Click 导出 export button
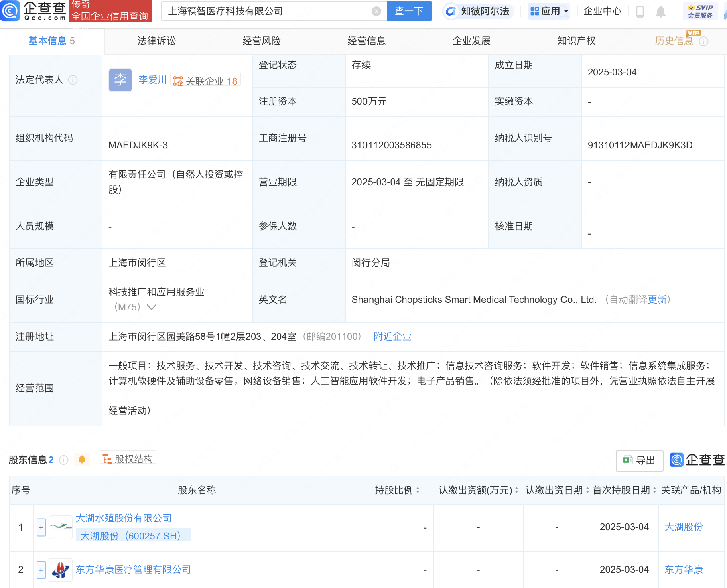This screenshot has height=588, width=727. (x=640, y=460)
